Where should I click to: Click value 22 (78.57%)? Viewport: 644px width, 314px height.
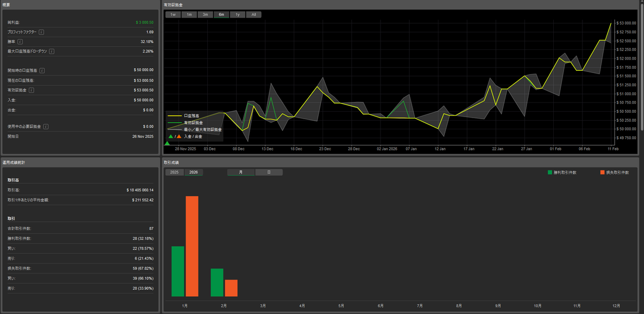[x=143, y=249]
